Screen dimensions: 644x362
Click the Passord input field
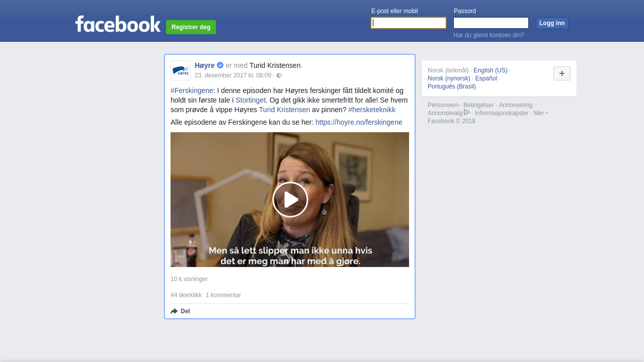[x=491, y=23]
